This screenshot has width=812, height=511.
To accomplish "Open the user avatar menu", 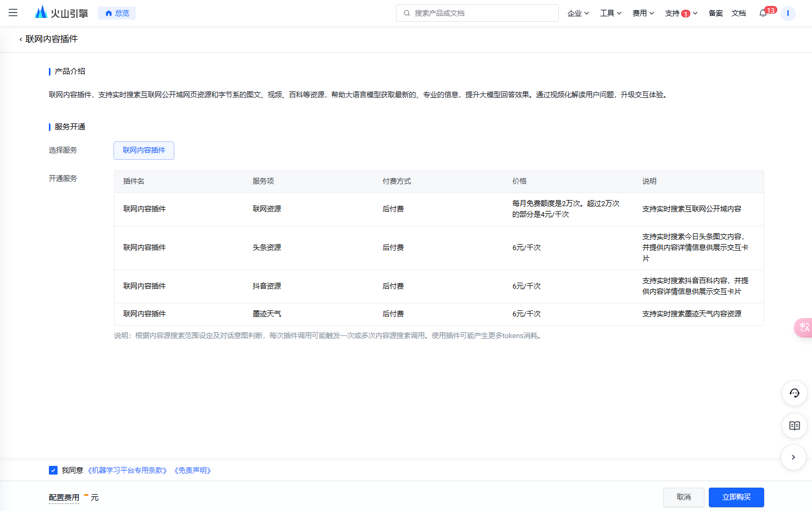I will 788,13.
